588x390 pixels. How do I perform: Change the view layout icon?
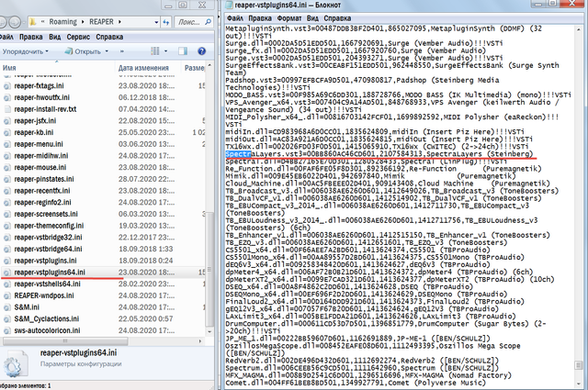pyautogui.click(x=155, y=51)
